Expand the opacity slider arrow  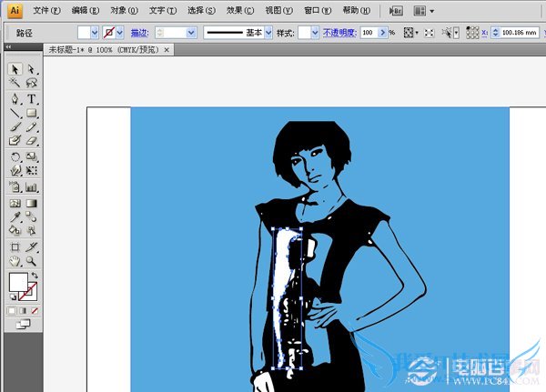click(x=383, y=33)
